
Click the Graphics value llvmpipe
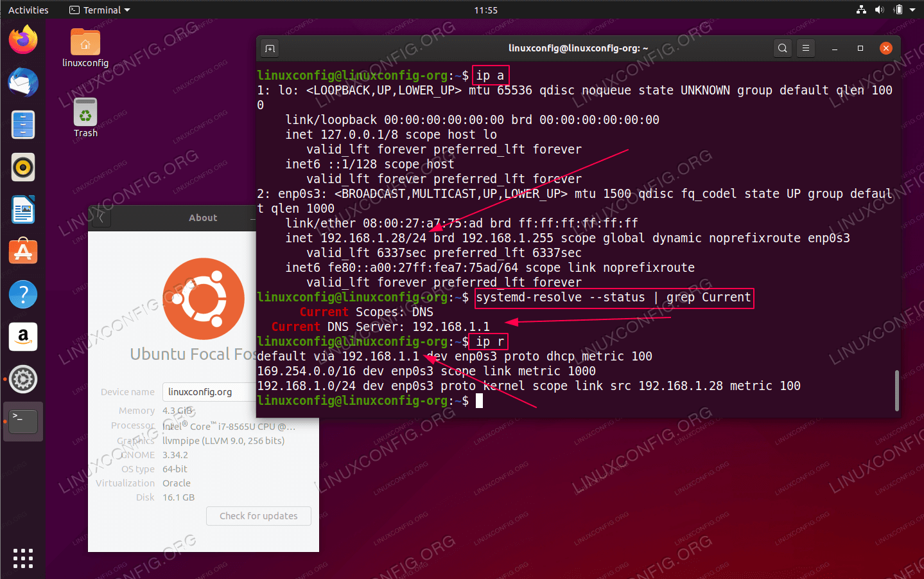point(223,441)
